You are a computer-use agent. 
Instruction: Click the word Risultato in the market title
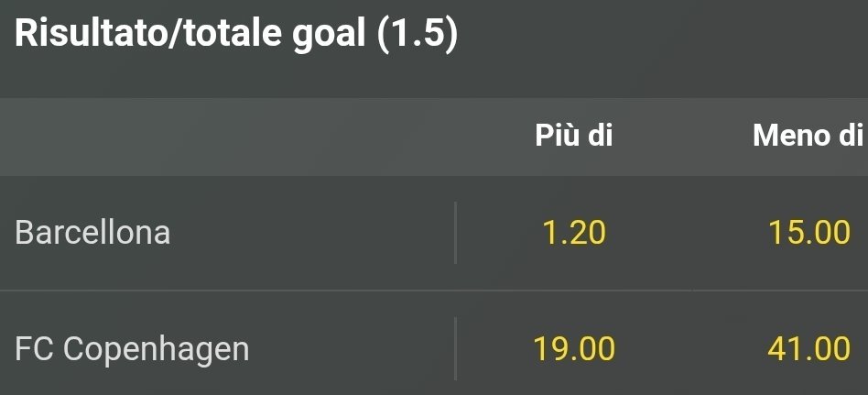92,35
